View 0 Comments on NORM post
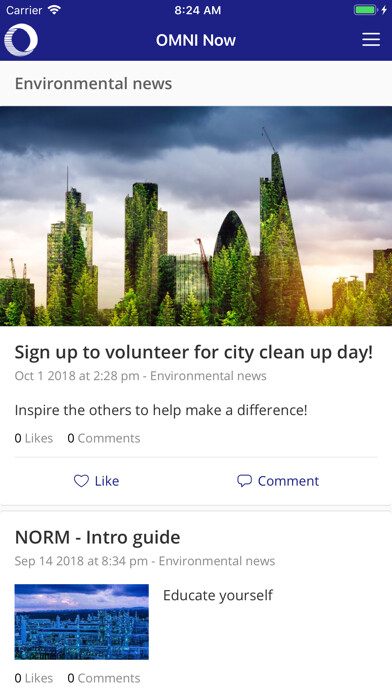Image resolution: width=392 pixels, height=696 pixels. 104,678
